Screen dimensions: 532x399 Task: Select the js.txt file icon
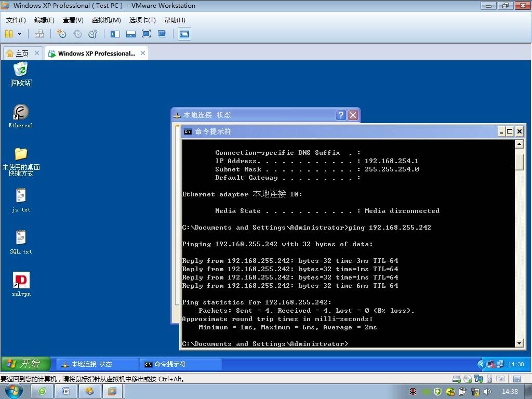point(21,200)
